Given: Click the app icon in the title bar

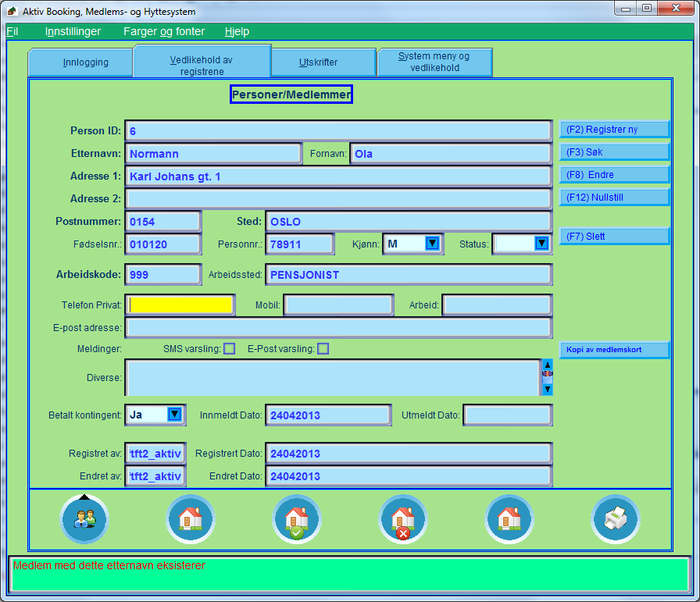Looking at the screenshot, I should (12, 12).
